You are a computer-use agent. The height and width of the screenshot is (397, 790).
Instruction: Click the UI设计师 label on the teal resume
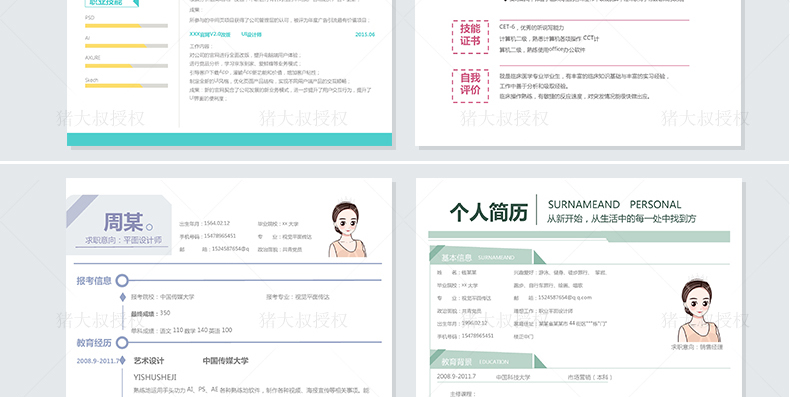point(251,34)
